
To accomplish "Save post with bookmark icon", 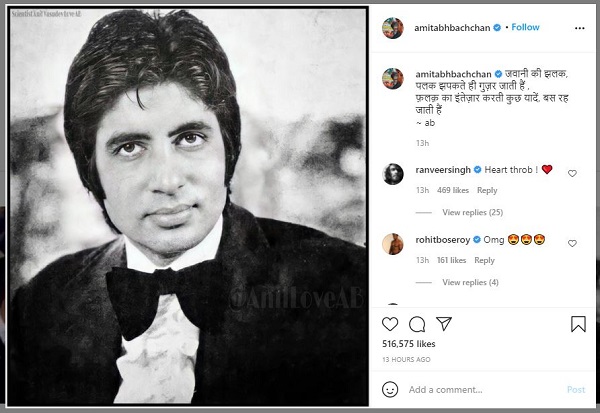I will (578, 324).
